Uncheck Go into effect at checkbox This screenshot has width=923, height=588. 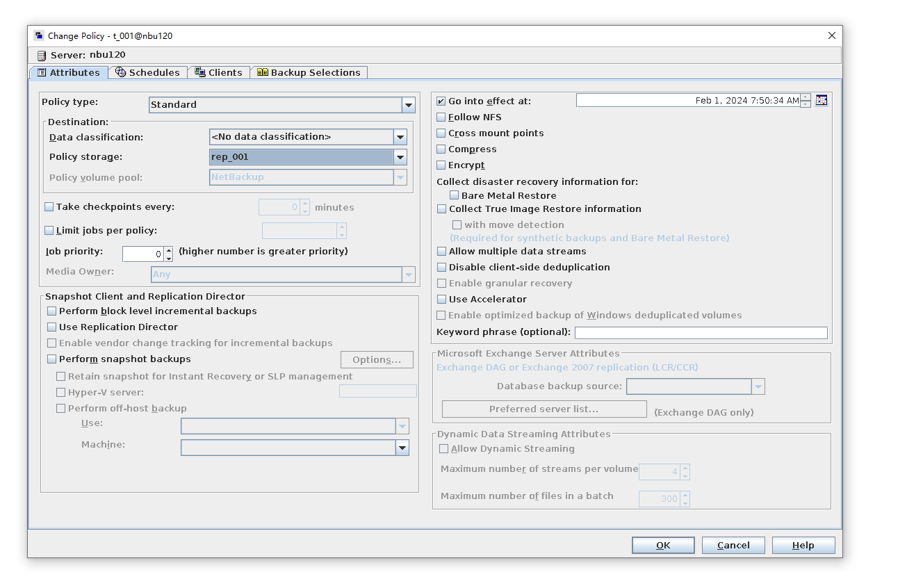click(441, 101)
